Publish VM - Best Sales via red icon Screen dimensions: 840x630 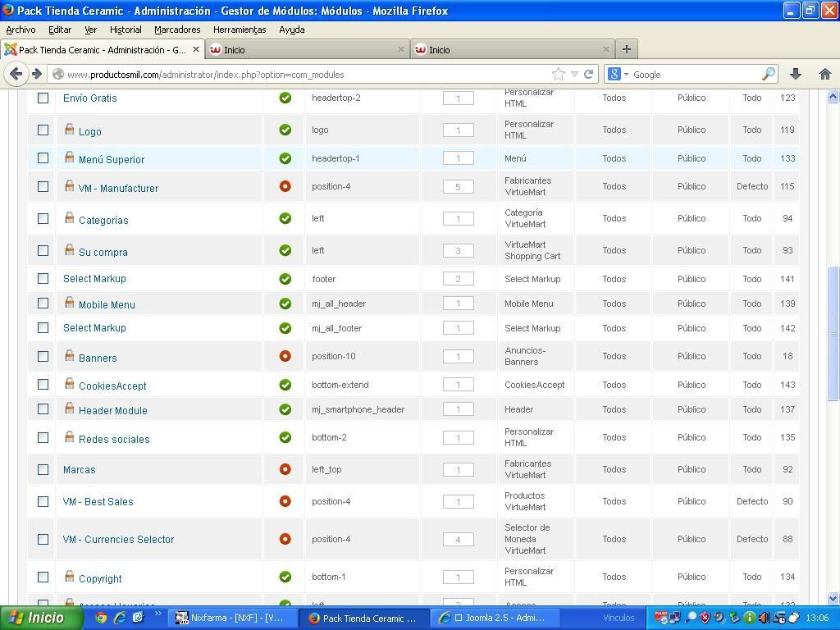(x=285, y=501)
